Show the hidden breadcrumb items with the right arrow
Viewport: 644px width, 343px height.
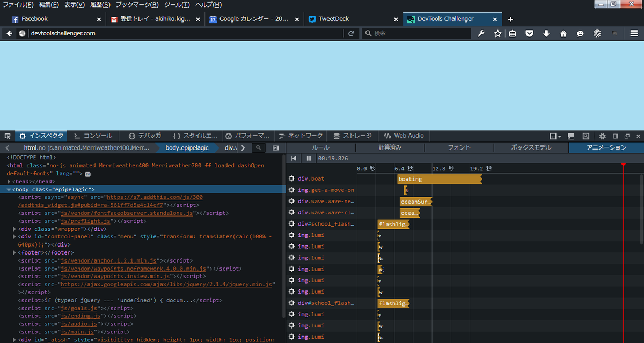coord(243,147)
